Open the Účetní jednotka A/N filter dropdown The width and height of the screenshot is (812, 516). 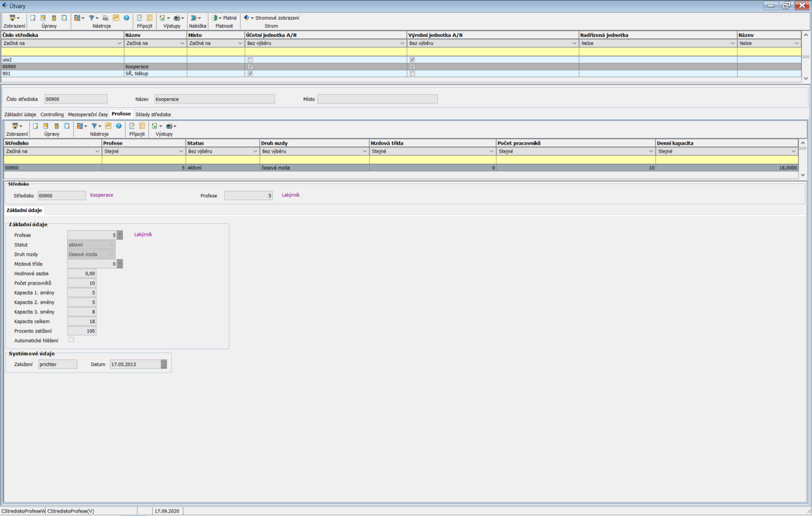click(402, 44)
